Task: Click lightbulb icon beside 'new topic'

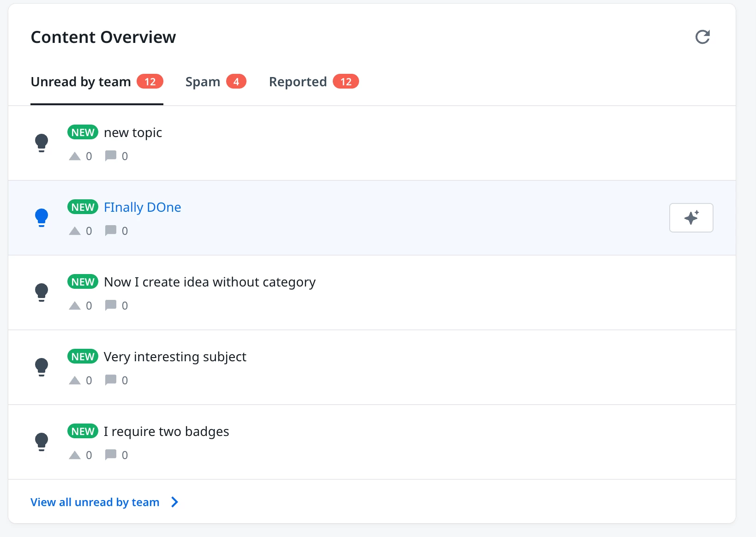Action: (x=42, y=143)
